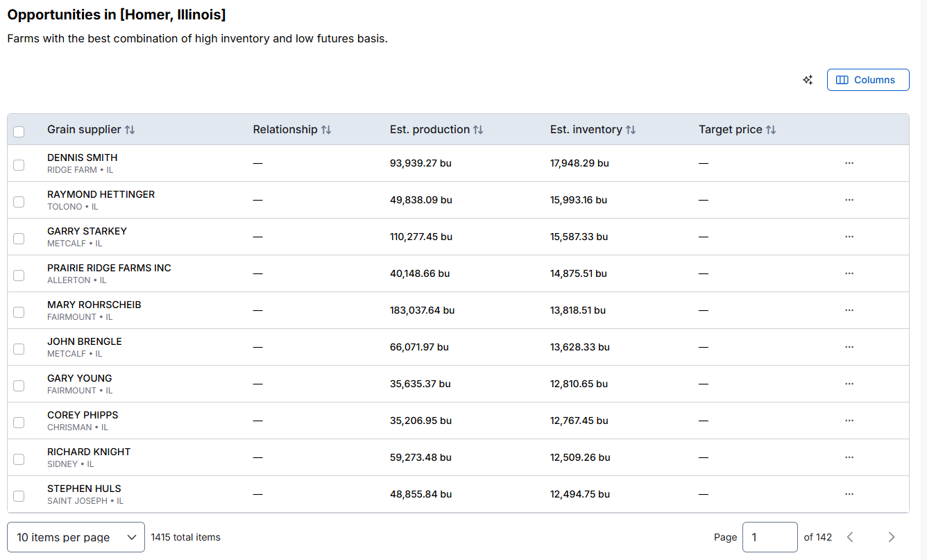Sort by Grain supplier column arrows
The height and width of the screenshot is (560, 927).
[x=130, y=130]
